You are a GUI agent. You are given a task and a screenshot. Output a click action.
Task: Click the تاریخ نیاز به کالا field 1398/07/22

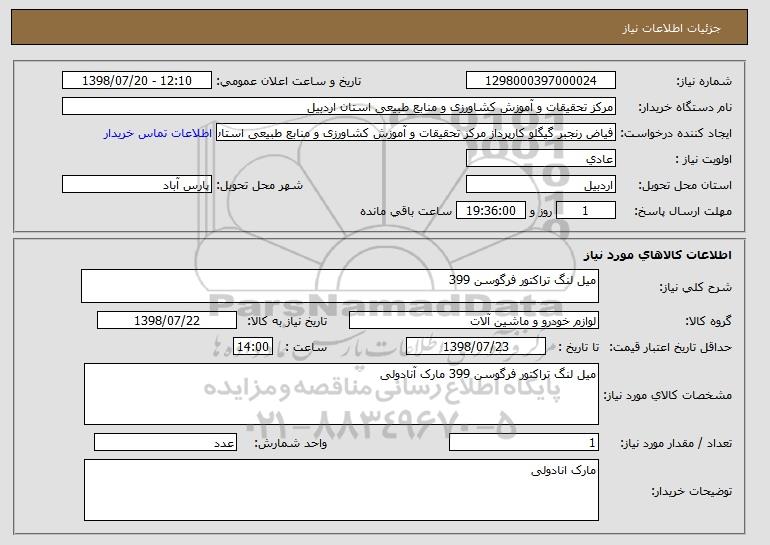(x=167, y=321)
